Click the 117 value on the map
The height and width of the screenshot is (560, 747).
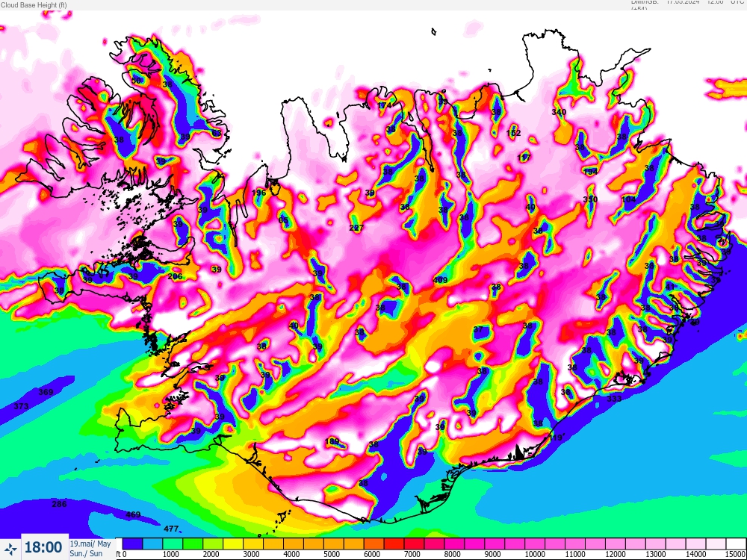tap(524, 157)
